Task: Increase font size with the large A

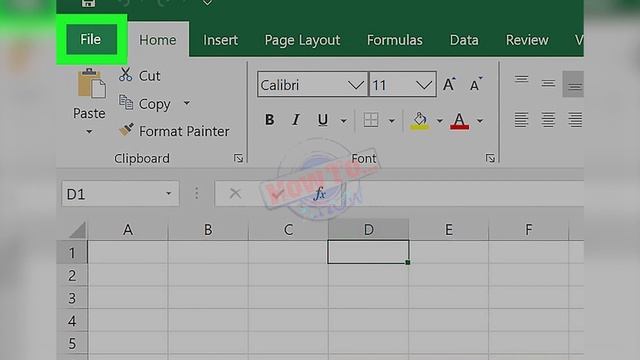Action: pos(449,84)
